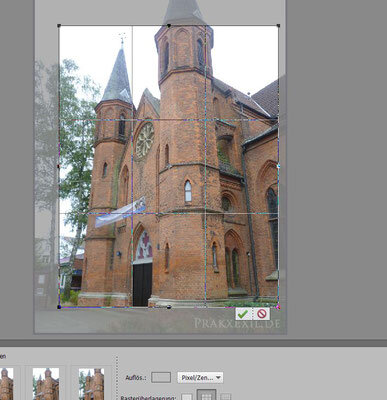Image resolution: width=387 pixels, height=400 pixels.
Task: Click the Auflös. resolution input field
Action: [x=161, y=377]
